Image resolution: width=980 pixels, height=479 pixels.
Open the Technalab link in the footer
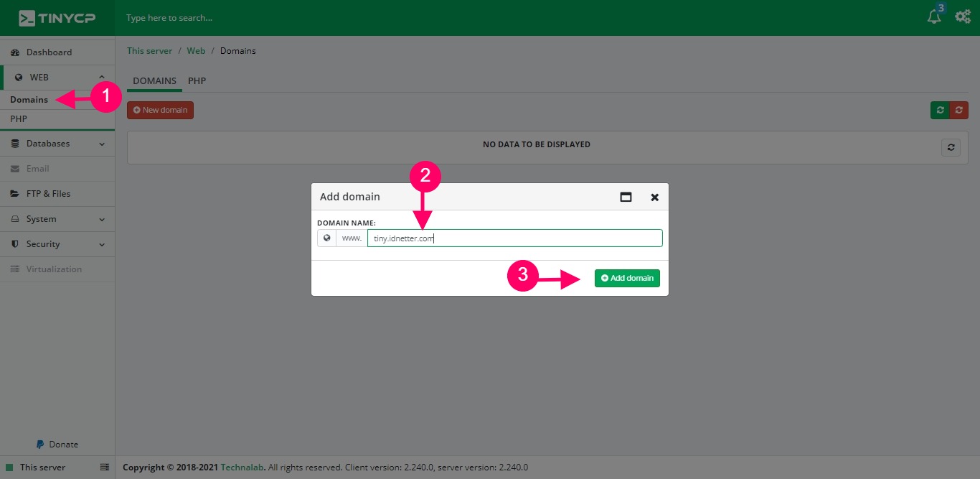(242, 467)
